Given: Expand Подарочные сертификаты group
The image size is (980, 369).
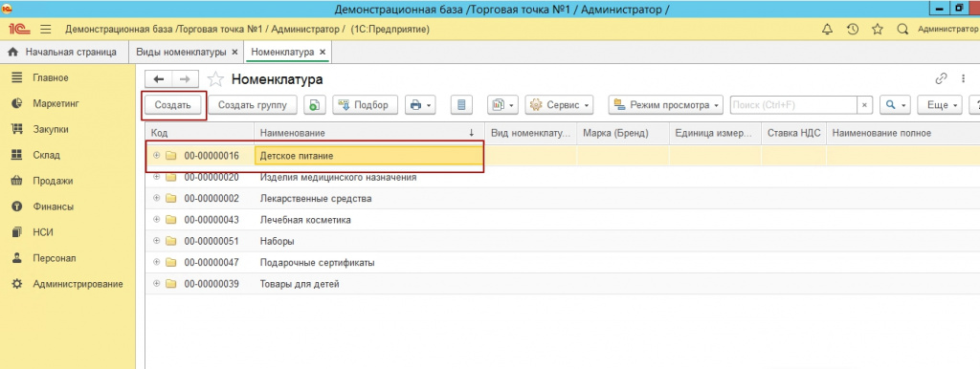Looking at the screenshot, I should pyautogui.click(x=156, y=262).
